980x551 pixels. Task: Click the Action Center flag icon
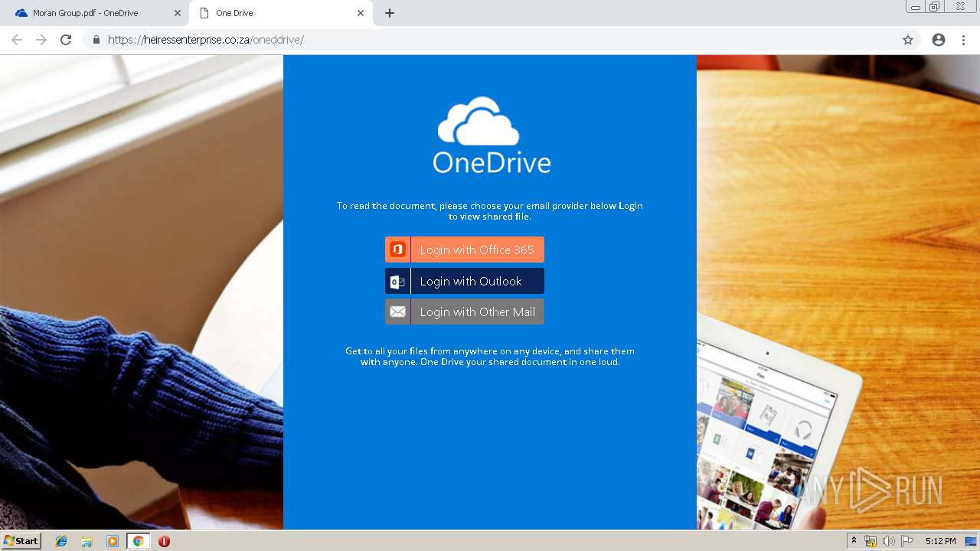(907, 541)
